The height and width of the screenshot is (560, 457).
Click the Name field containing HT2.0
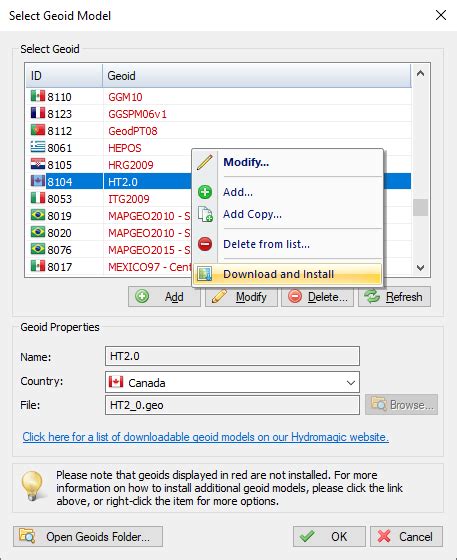tap(232, 356)
